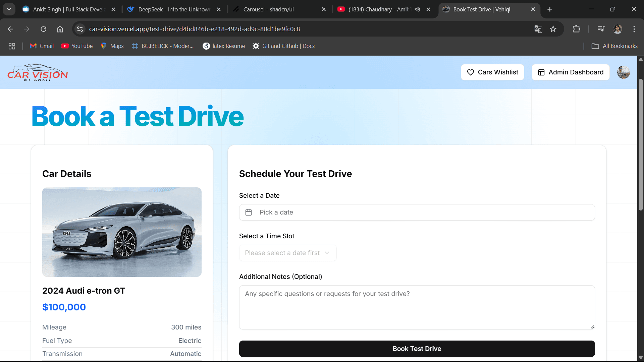The image size is (644, 362).
Task: Open the translate page icon
Action: (x=538, y=29)
